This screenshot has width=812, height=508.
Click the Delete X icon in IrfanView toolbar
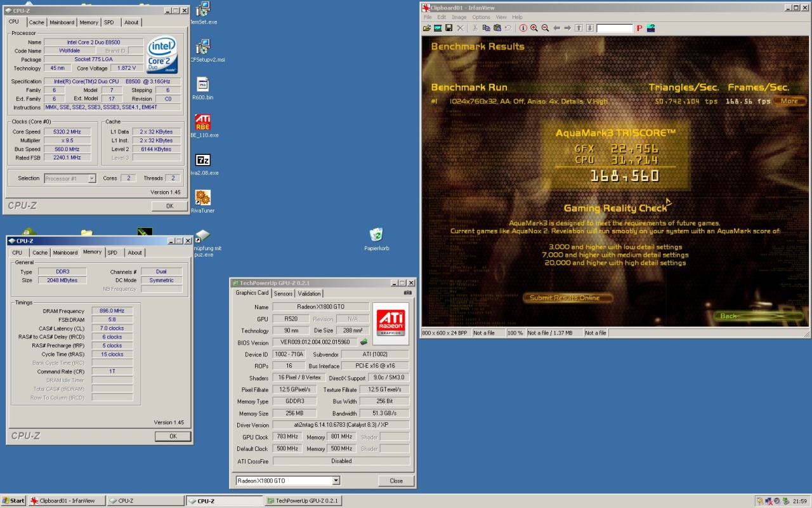(460, 28)
